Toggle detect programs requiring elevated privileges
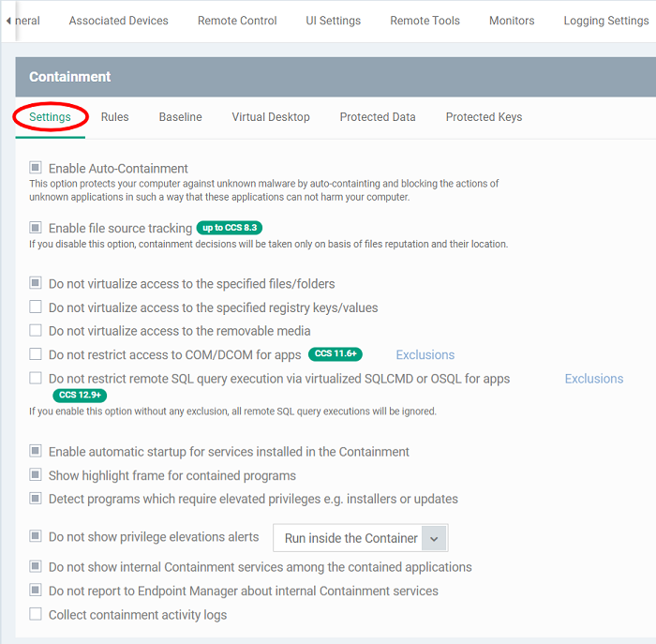The image size is (656, 644). click(x=36, y=499)
